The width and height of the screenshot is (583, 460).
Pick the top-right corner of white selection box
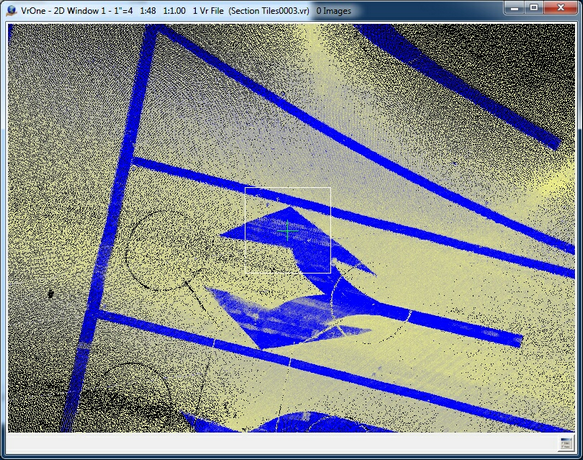pos(331,187)
